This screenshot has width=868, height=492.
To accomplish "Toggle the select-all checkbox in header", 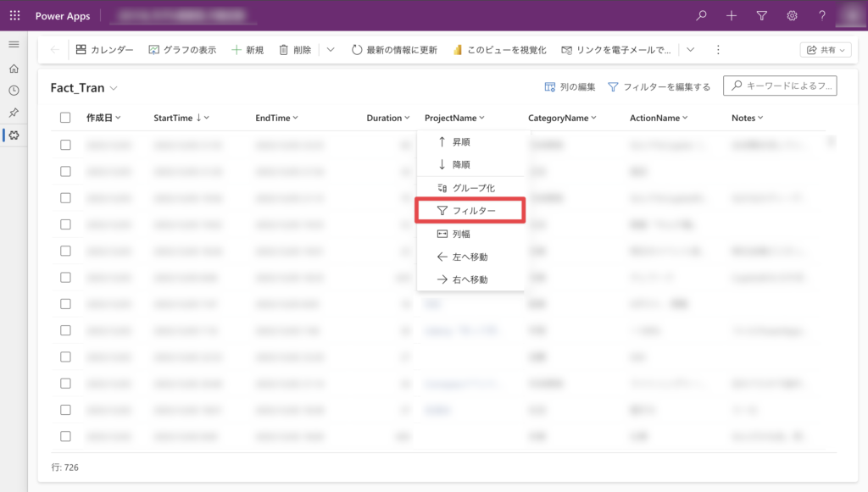I will (x=65, y=118).
